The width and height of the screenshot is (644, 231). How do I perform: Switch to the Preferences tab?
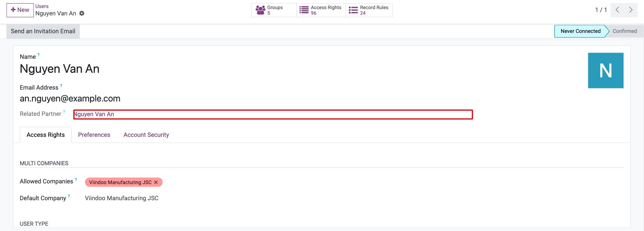[x=94, y=135]
